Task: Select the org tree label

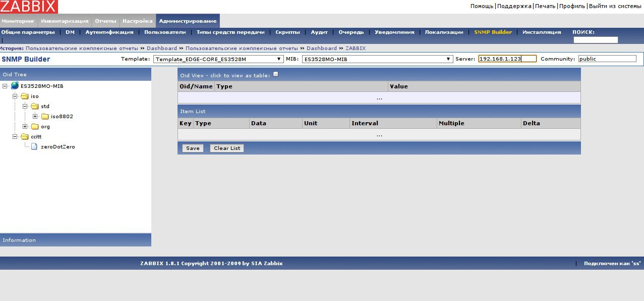Action: click(45, 126)
